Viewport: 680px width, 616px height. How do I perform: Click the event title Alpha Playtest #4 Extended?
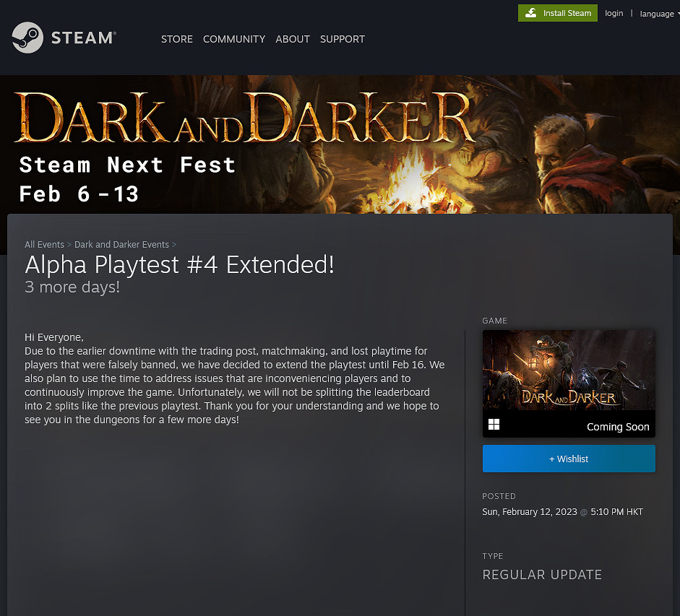click(x=179, y=264)
